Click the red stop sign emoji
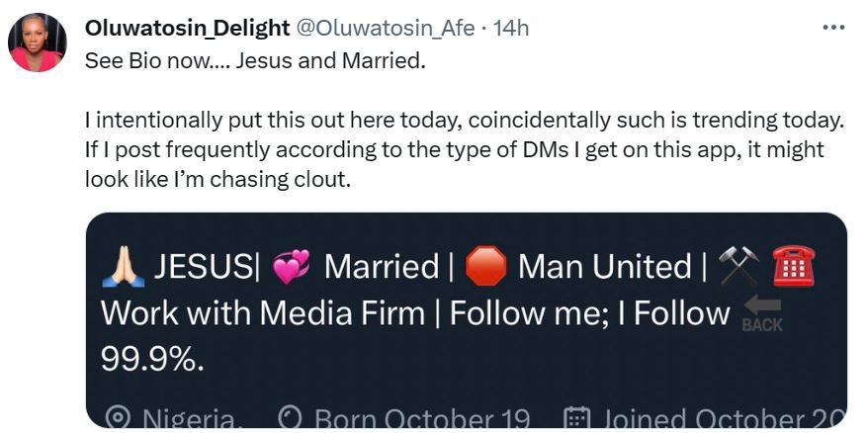The height and width of the screenshot is (433, 868). pos(484,267)
